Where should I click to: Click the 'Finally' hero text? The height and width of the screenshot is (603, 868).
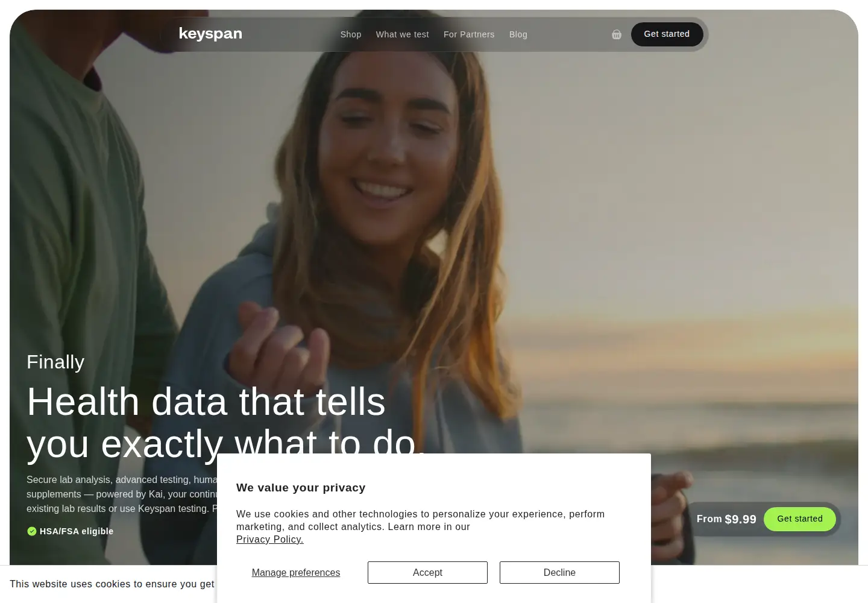[x=55, y=362]
